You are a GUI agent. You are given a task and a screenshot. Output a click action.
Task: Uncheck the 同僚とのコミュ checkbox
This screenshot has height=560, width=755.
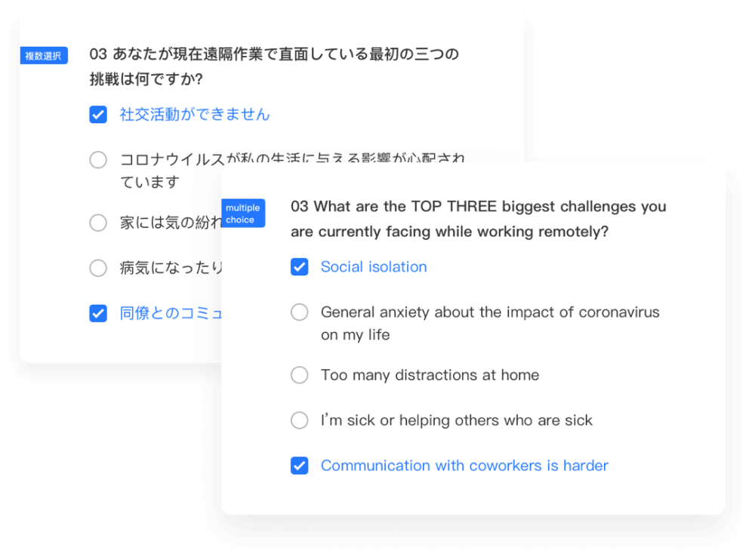coord(98,313)
